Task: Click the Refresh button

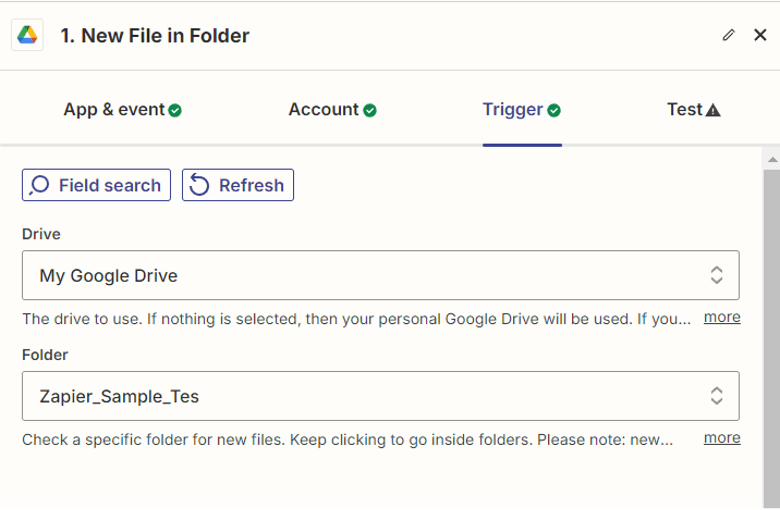Action: [238, 185]
